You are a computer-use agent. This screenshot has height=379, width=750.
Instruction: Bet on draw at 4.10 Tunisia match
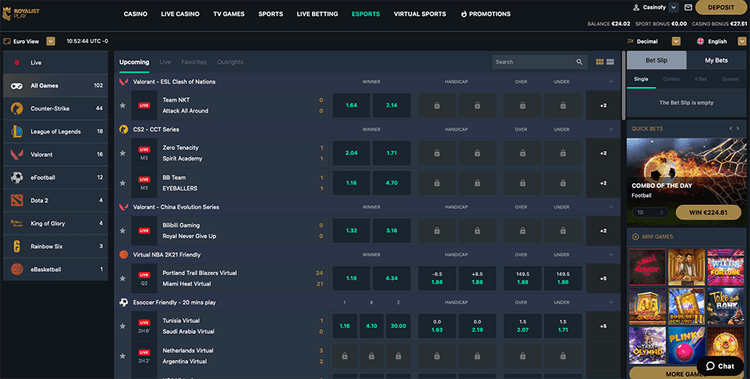[x=371, y=326]
